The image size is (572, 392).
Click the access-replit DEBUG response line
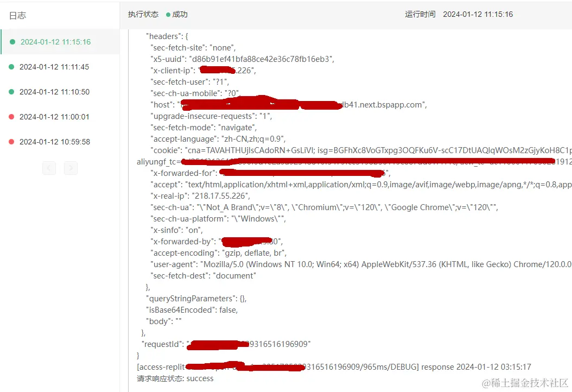pos(334,366)
